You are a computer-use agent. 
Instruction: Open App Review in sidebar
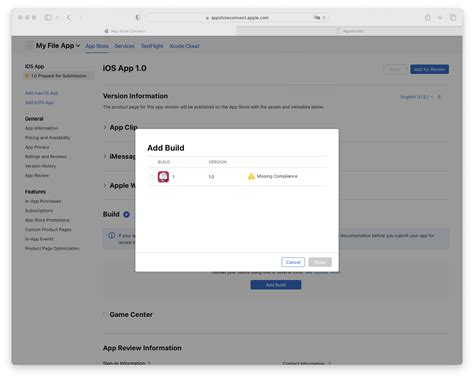pyautogui.click(x=37, y=175)
